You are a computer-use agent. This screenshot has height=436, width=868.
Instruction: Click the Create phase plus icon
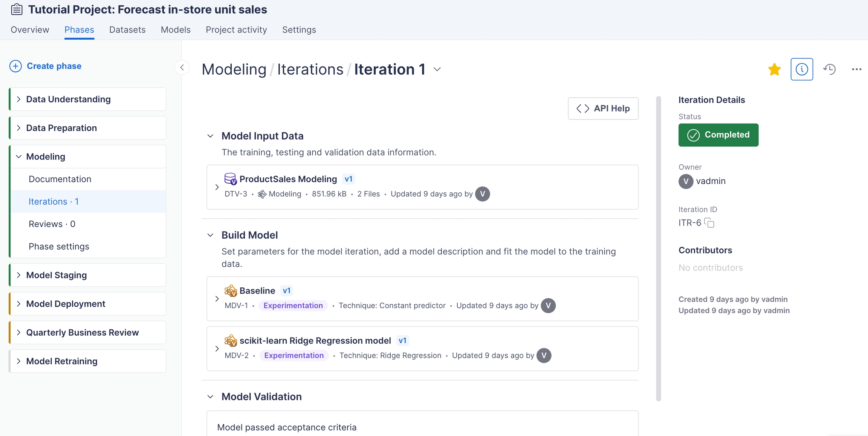(x=15, y=66)
